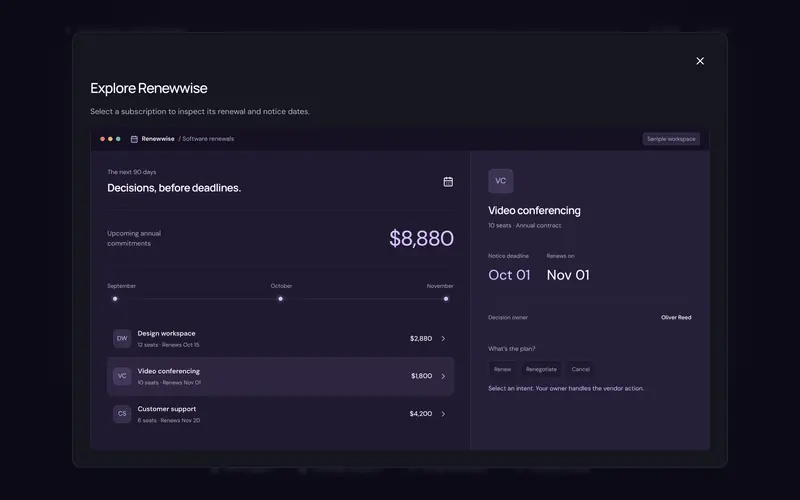Screen dimensions: 800x500
Task: Click the Sample workspace badge
Action: [x=671, y=139]
